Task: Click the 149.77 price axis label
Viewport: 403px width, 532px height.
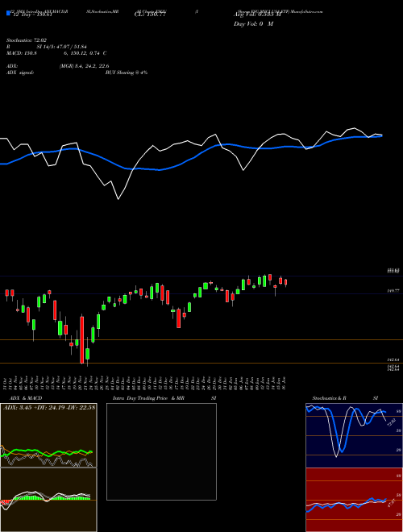Action: 393,291
